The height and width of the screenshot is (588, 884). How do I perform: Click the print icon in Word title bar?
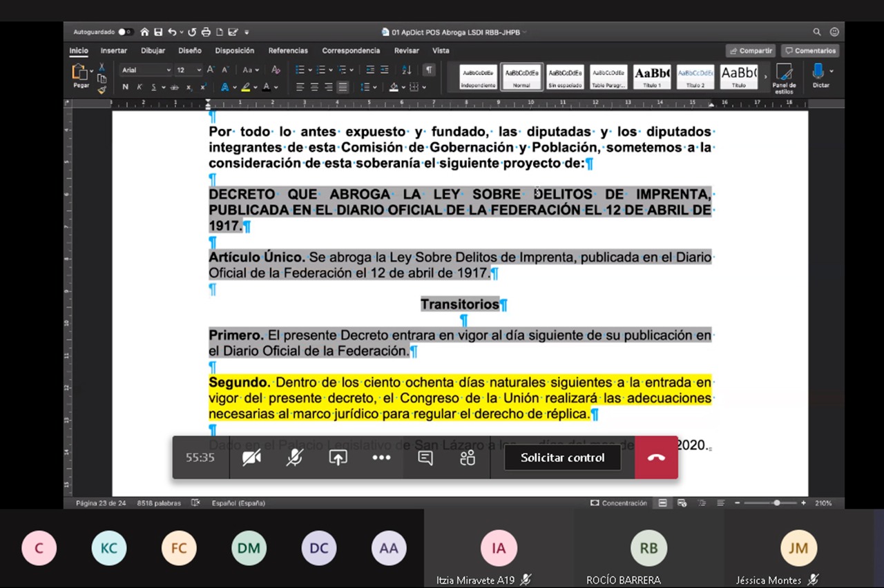coord(207,32)
